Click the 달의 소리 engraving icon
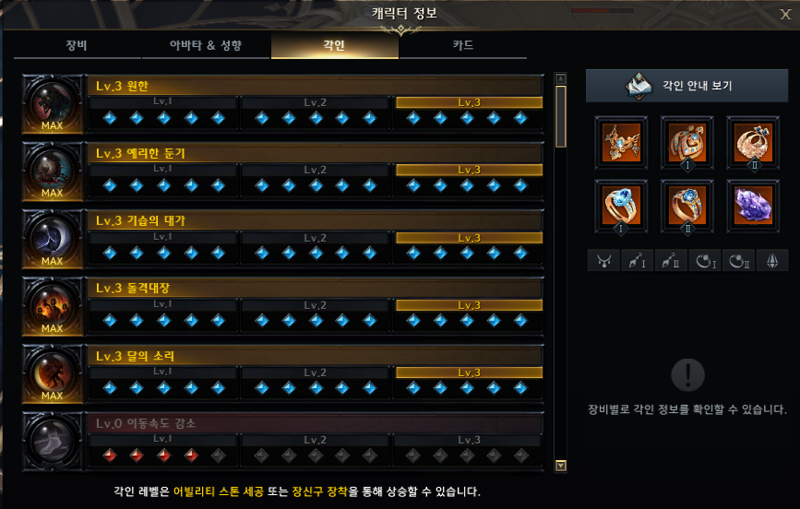800x509 pixels. pos(53,373)
